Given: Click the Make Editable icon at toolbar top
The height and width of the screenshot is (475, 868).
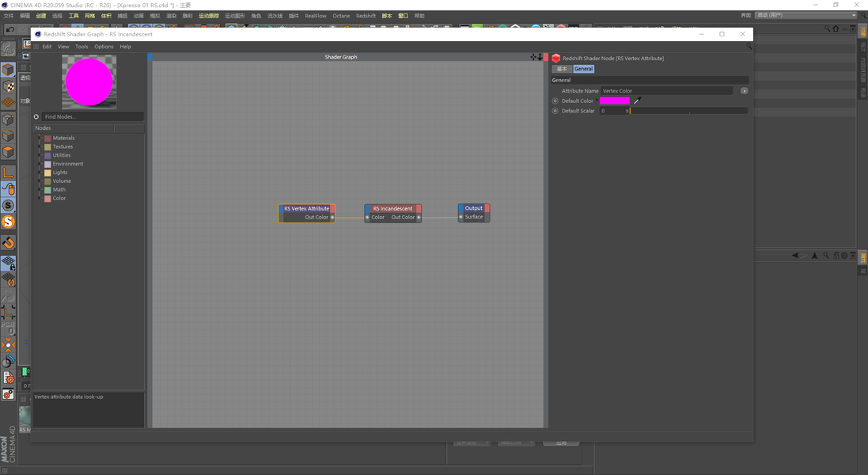Looking at the screenshot, I should click(8, 49).
